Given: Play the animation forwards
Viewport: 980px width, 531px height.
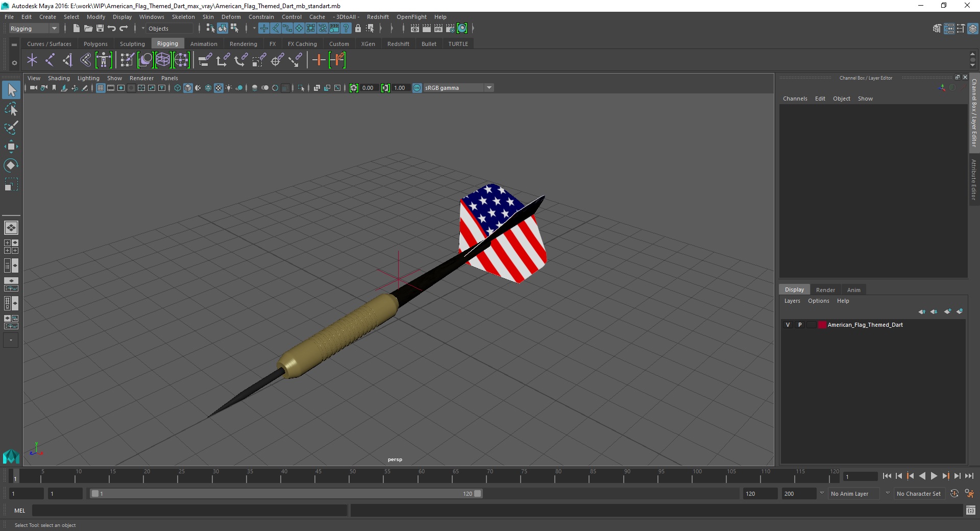Looking at the screenshot, I should pos(934,476).
